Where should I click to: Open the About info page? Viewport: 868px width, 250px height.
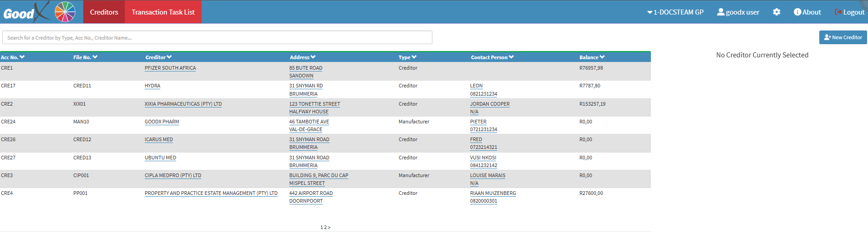point(807,12)
